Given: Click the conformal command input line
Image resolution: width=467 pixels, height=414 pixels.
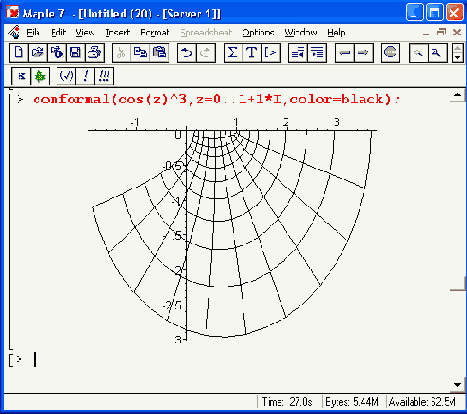Looking at the screenshot, I should pos(217,99).
